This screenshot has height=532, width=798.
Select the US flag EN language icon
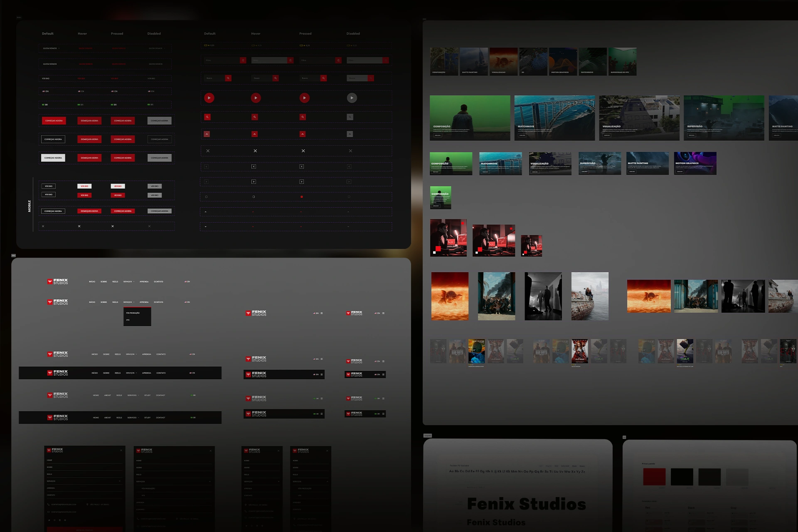pyautogui.click(x=44, y=91)
